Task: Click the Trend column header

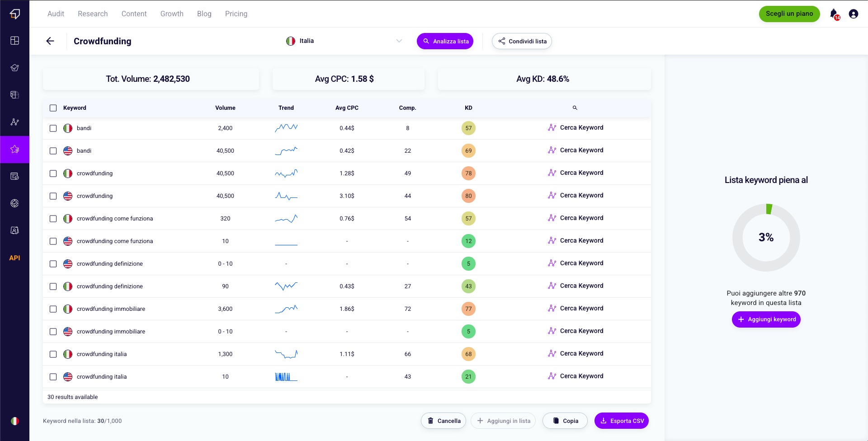Action: click(286, 108)
